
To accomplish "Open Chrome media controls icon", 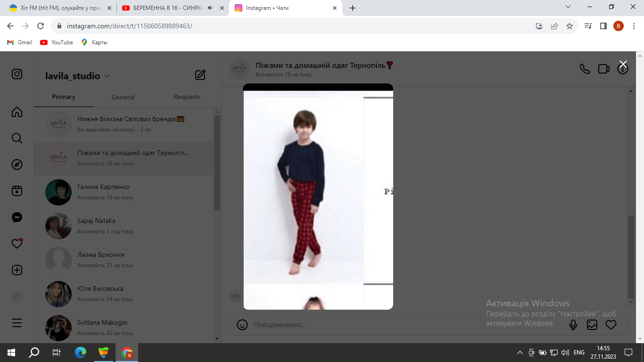I will tap(588, 26).
